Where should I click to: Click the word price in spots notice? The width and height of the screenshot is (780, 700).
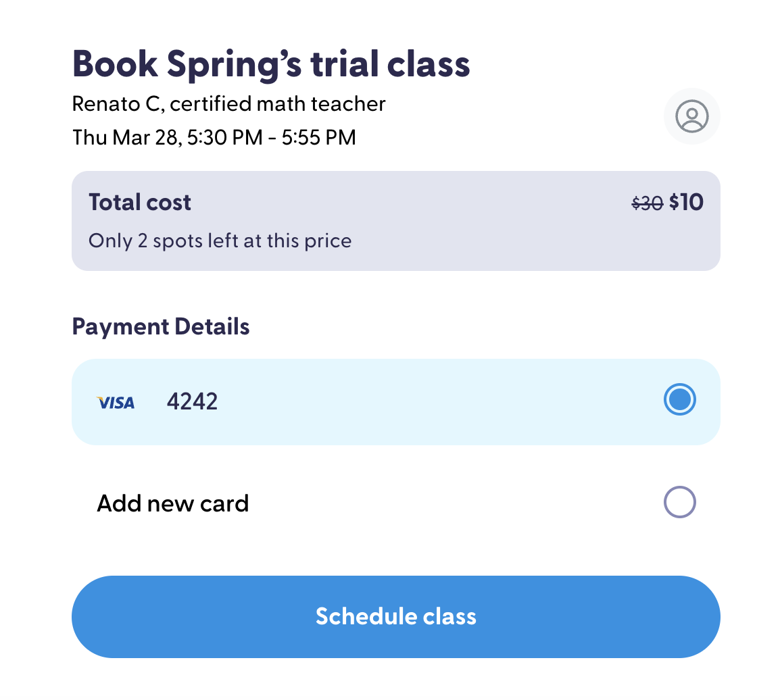click(x=328, y=242)
